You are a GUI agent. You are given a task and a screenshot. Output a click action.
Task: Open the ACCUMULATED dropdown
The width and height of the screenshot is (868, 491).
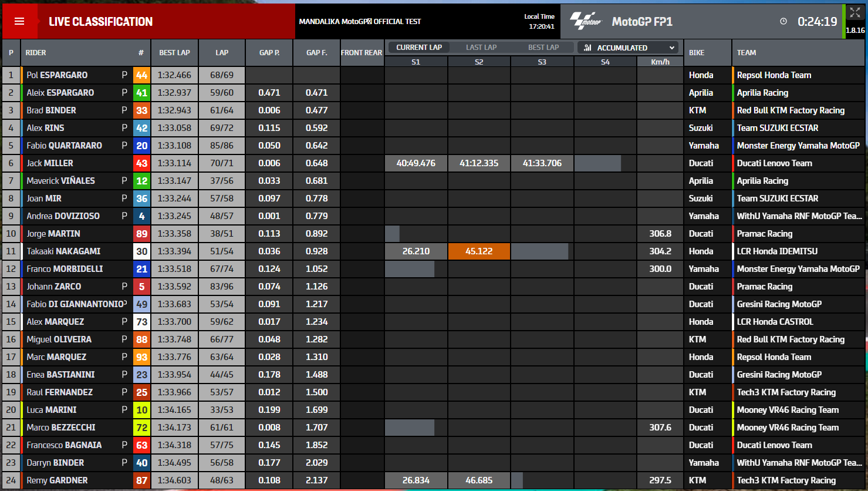click(628, 48)
